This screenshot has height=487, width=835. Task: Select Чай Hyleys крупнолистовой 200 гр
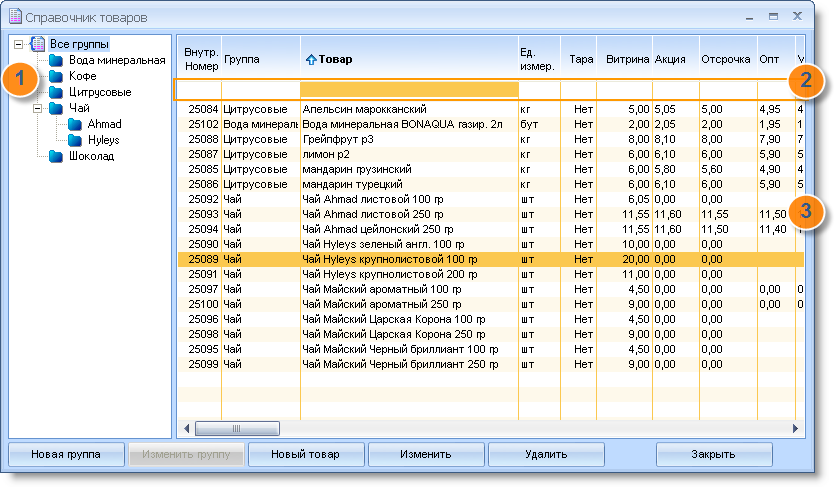point(490,274)
